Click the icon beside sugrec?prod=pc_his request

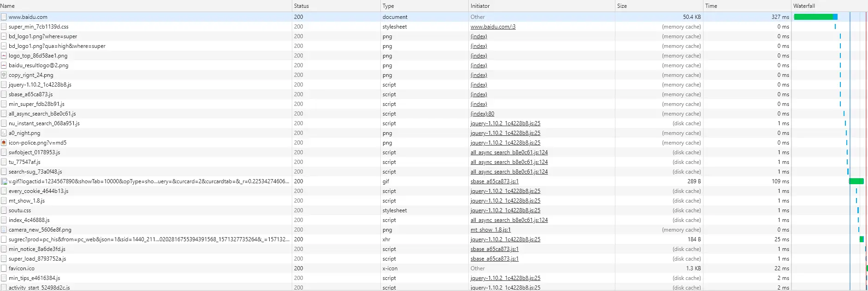point(4,239)
